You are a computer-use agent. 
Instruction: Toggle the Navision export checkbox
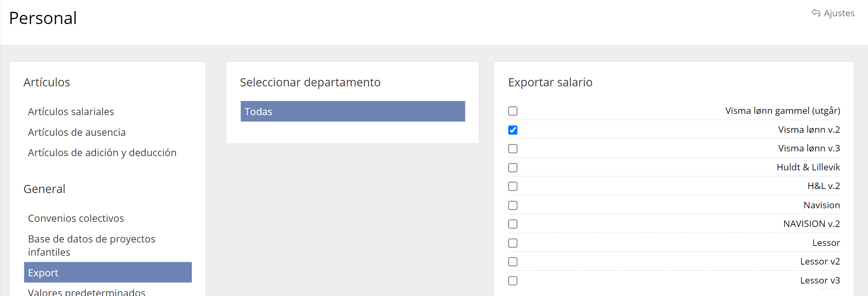(513, 205)
